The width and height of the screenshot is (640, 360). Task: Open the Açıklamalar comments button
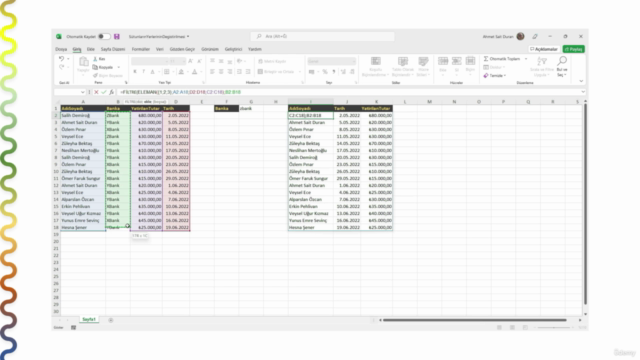[x=544, y=49]
